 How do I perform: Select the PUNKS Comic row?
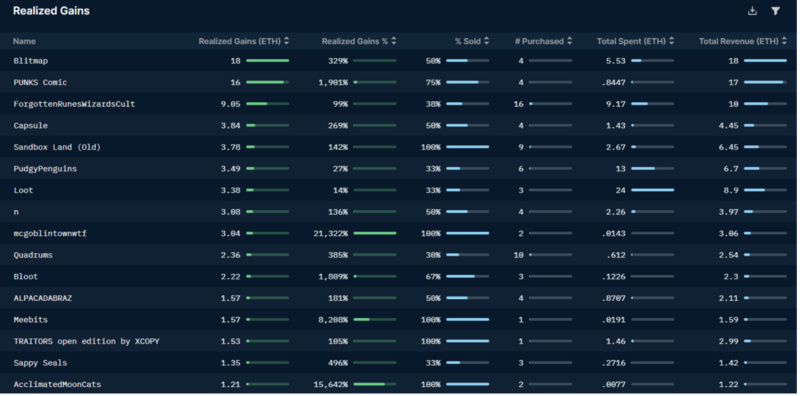(x=400, y=82)
